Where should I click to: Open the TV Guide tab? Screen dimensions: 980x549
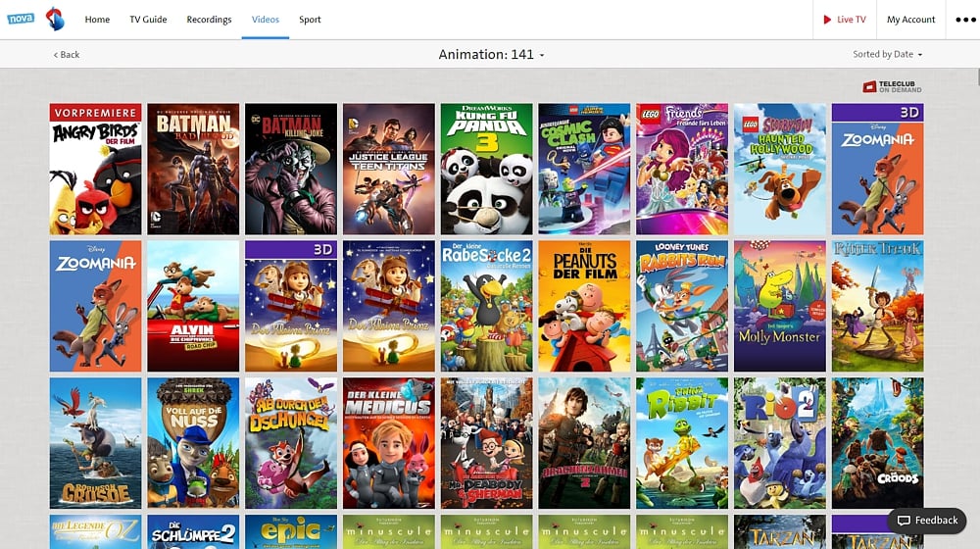(148, 20)
